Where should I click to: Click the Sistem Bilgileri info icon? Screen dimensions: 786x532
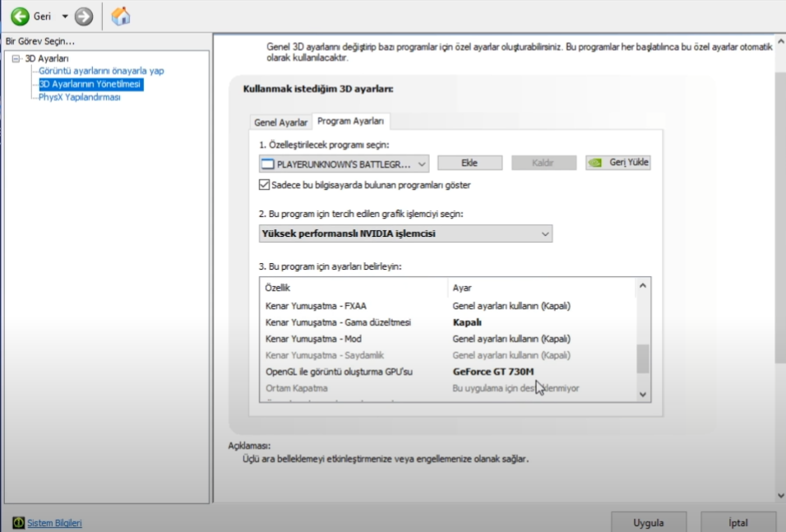[19, 522]
